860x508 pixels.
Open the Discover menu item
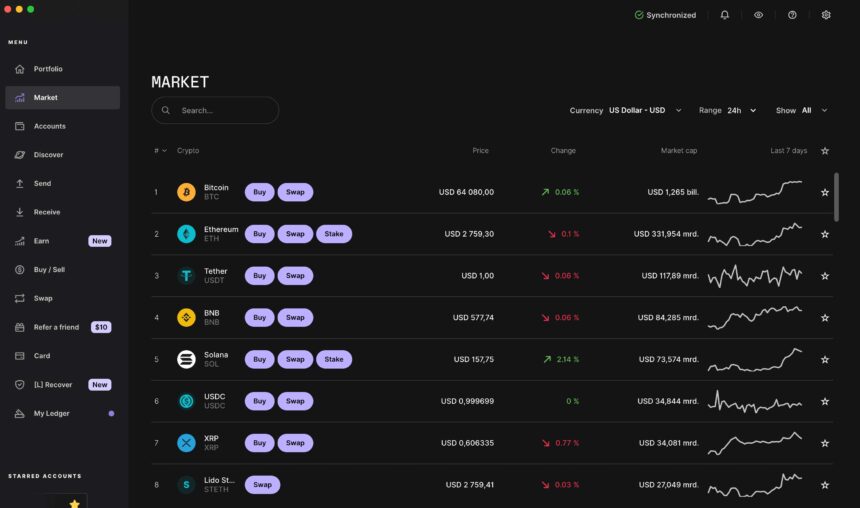point(48,155)
